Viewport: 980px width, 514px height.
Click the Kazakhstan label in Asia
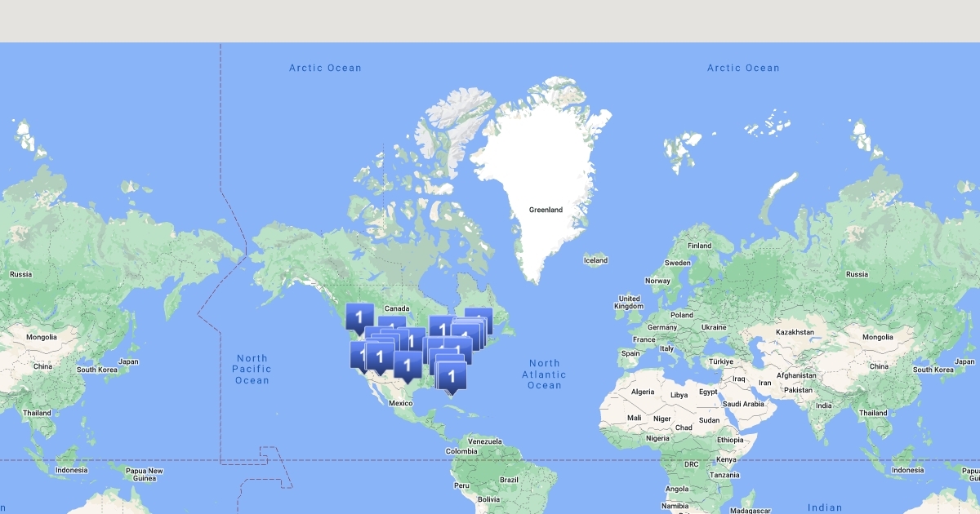(795, 332)
